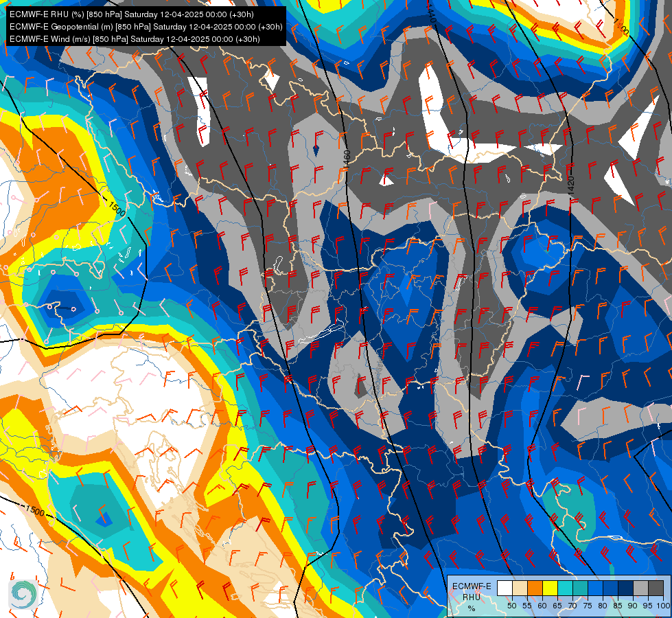
Task: Select the orange 55-60 legend swatch
Action: click(535, 588)
